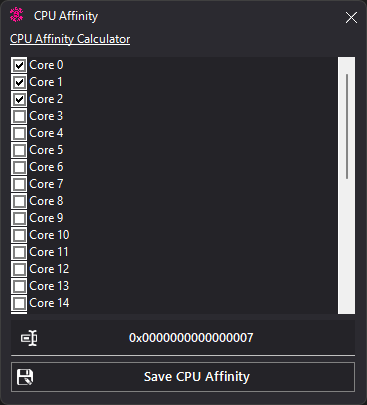The width and height of the screenshot is (367, 405).
Task: Click the scrollbar track below the thumb
Action: click(x=347, y=247)
